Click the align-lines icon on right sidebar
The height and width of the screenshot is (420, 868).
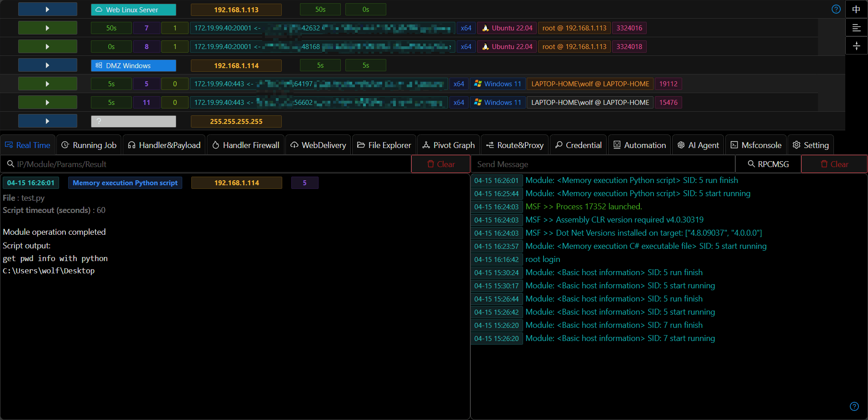click(856, 28)
